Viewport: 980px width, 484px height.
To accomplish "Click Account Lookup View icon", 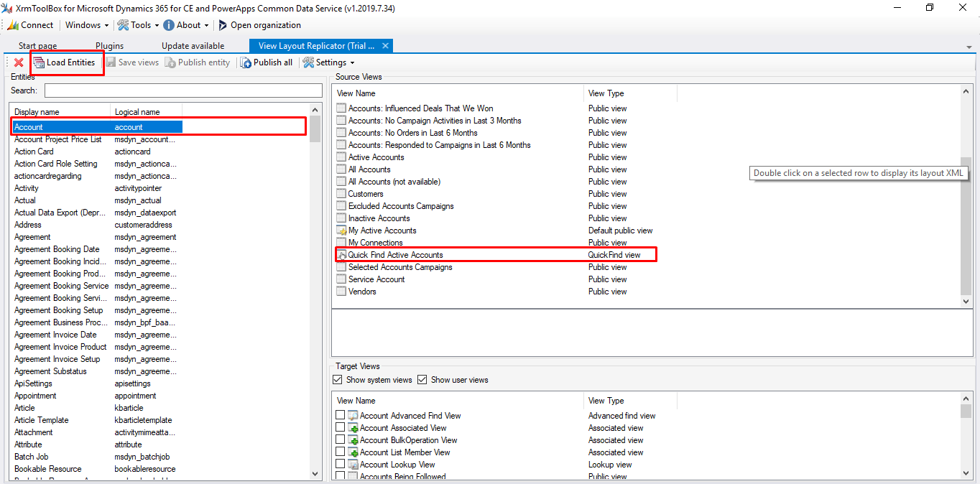I will click(353, 465).
